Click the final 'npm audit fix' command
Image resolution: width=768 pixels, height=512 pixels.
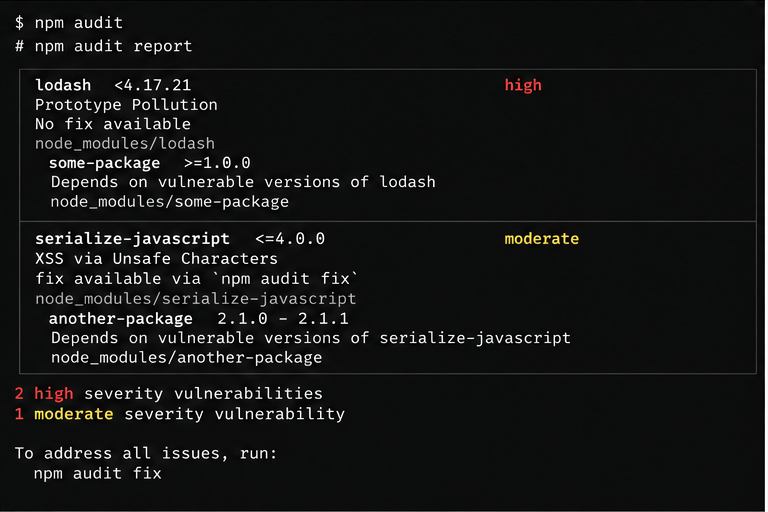[x=97, y=473]
